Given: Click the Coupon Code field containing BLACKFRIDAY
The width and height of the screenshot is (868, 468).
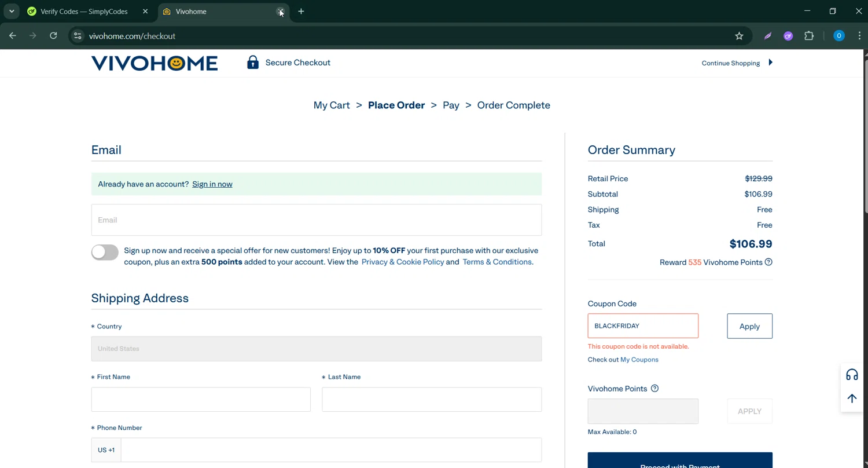Looking at the screenshot, I should coord(643,326).
